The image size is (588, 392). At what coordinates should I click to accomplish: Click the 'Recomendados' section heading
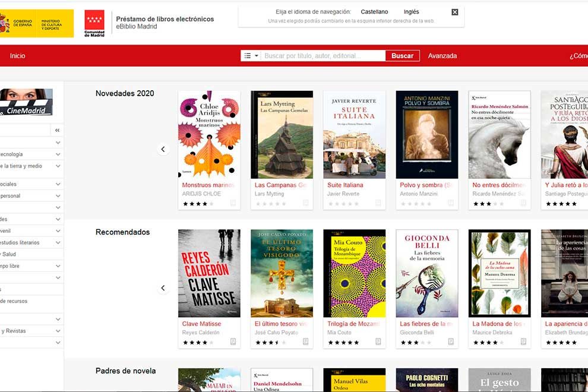[122, 232]
